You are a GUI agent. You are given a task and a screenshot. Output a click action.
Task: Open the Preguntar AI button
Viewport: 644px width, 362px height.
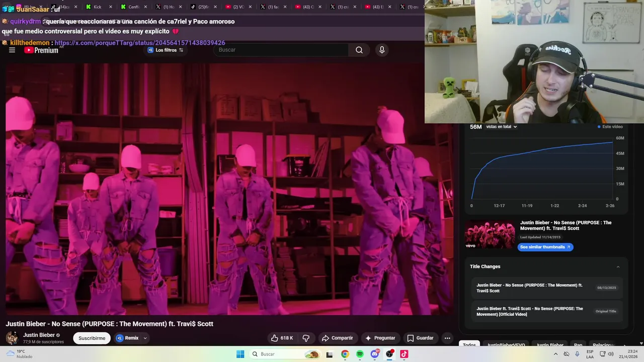point(380,338)
